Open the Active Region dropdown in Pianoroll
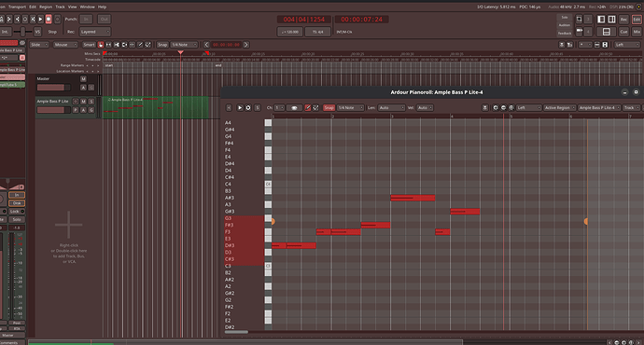This screenshot has width=644, height=345. click(x=559, y=108)
